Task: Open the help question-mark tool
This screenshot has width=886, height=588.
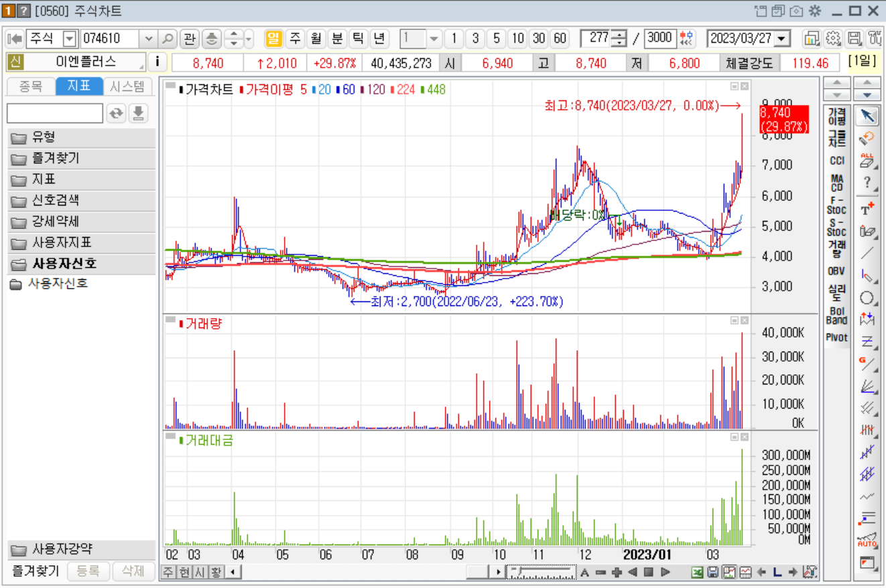Action: point(868,182)
